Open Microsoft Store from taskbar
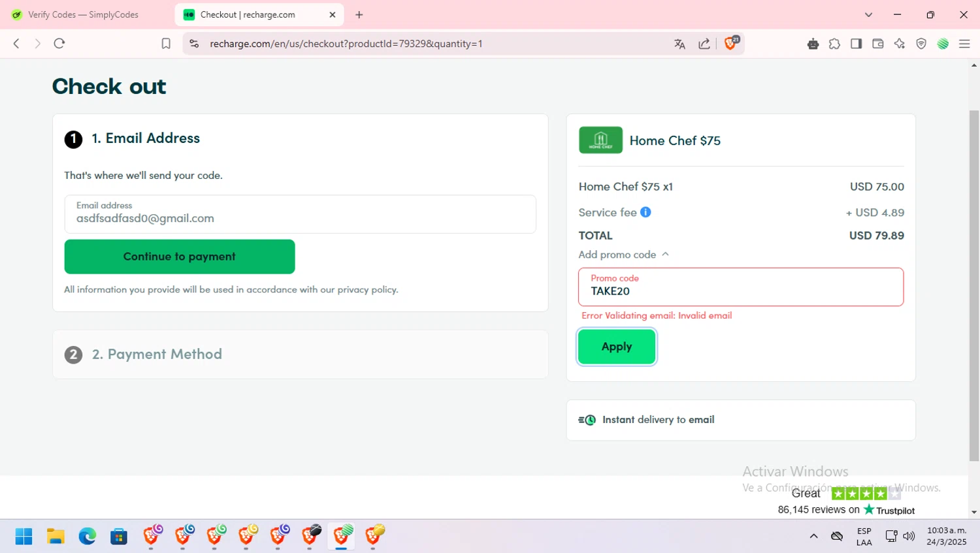Image resolution: width=980 pixels, height=553 pixels. click(119, 536)
